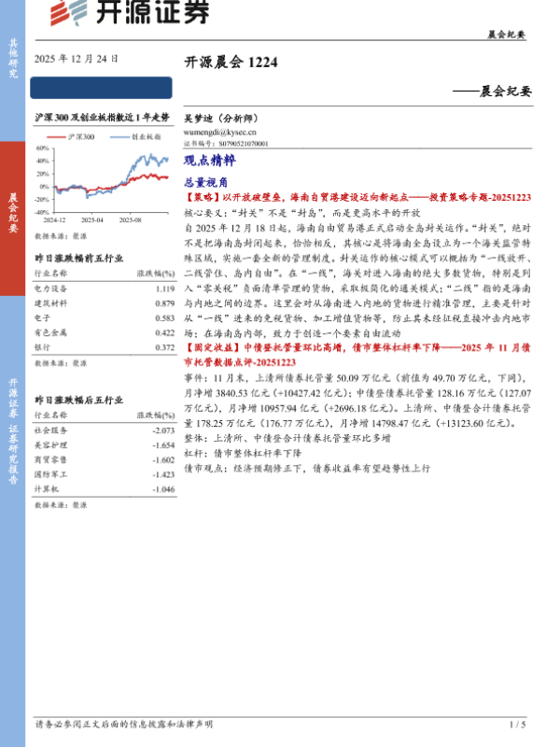Select the 建筑材料 row in the gainers table
The height and width of the screenshot is (747, 560).
tap(103, 303)
